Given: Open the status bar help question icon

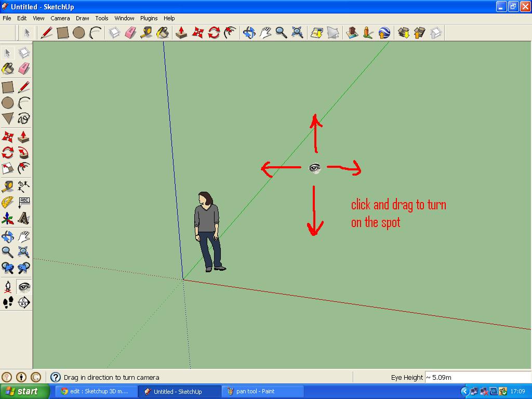Looking at the screenshot, I should click(x=55, y=377).
